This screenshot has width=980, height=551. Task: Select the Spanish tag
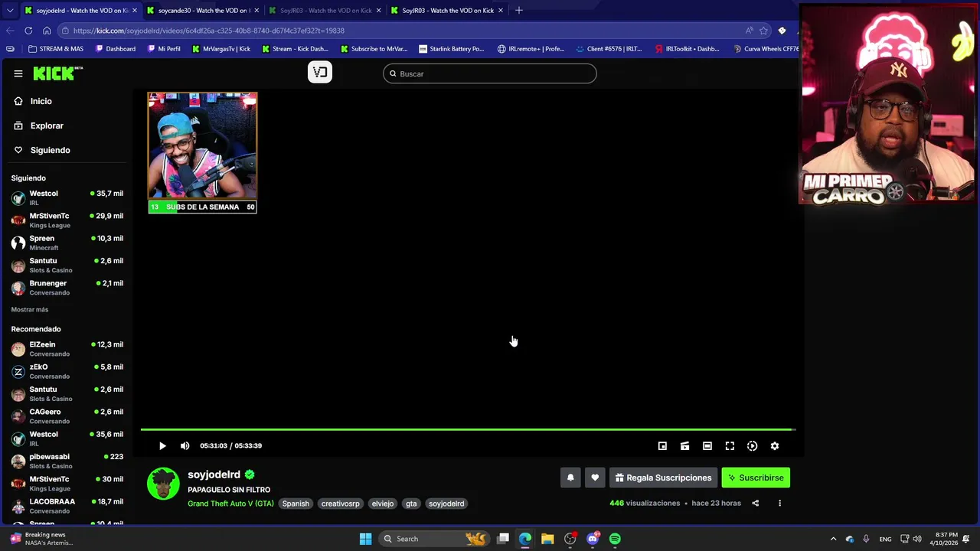pyautogui.click(x=296, y=504)
